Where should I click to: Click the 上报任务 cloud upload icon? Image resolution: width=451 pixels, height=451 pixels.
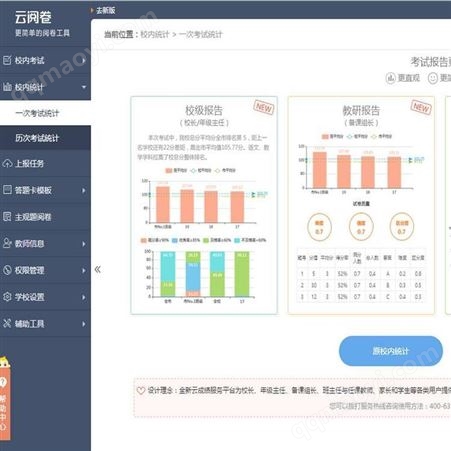(7, 163)
